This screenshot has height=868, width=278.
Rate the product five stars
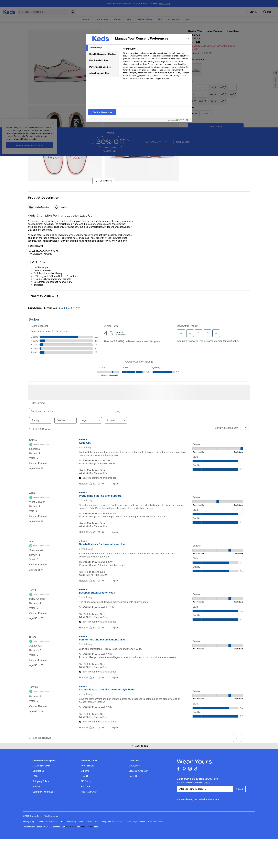point(216,333)
